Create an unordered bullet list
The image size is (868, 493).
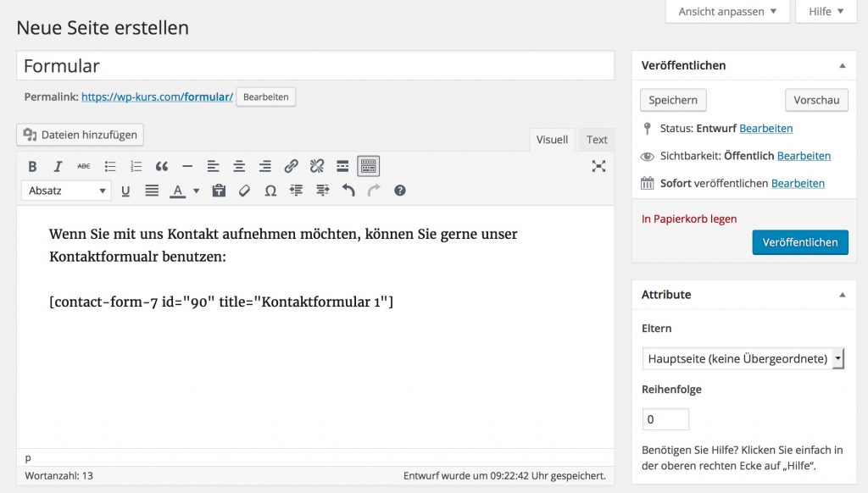(109, 166)
